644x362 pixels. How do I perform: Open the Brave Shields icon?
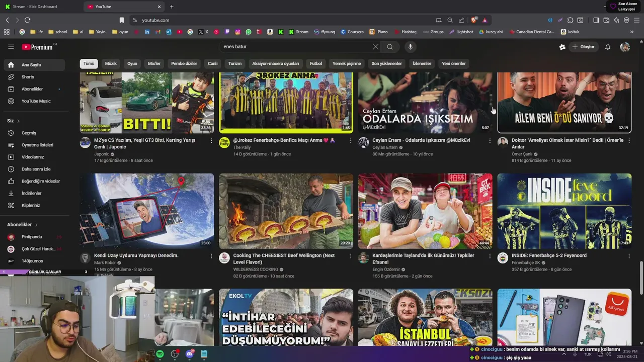pyautogui.click(x=473, y=20)
